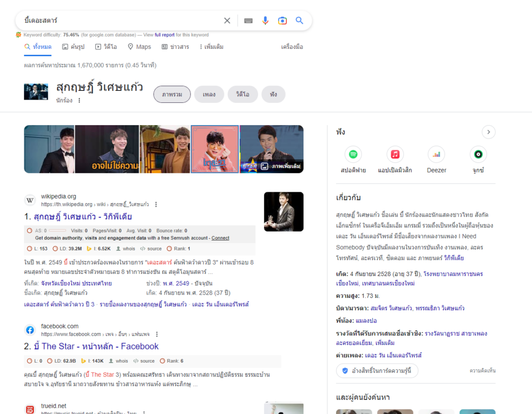Screen dimensions: 532x414
Task: Switch to ข่าวสาร news tab
Action: click(x=175, y=47)
